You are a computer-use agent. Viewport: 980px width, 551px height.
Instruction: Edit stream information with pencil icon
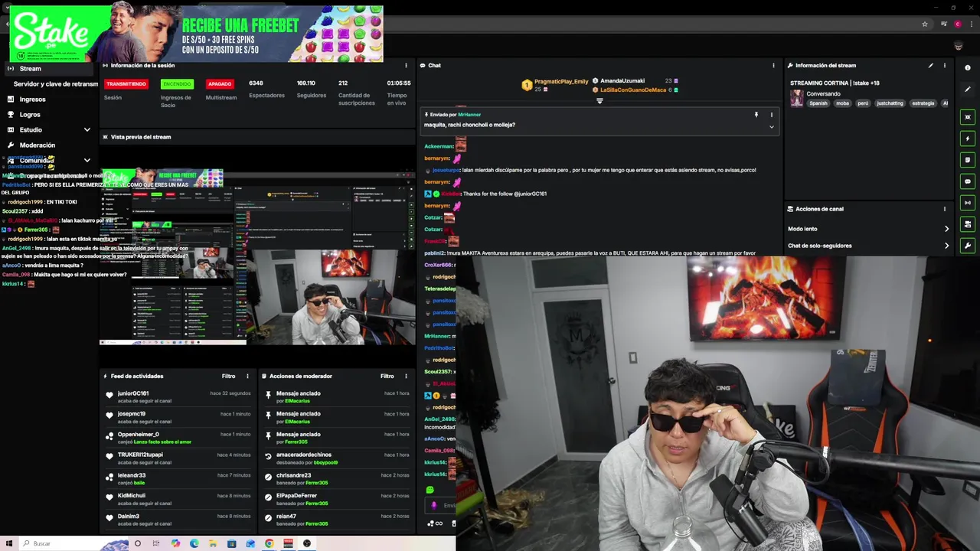931,66
